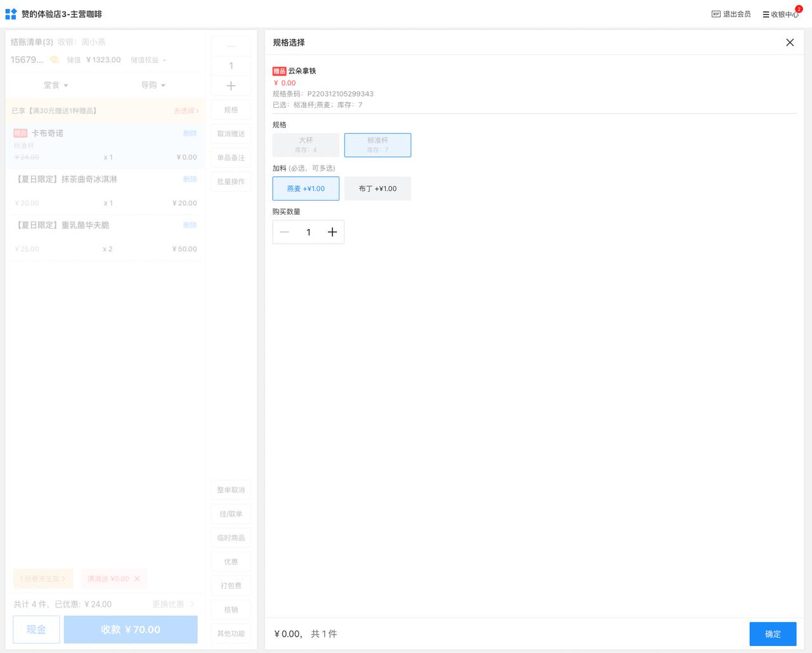Open the 收银中心 menu

(x=780, y=14)
